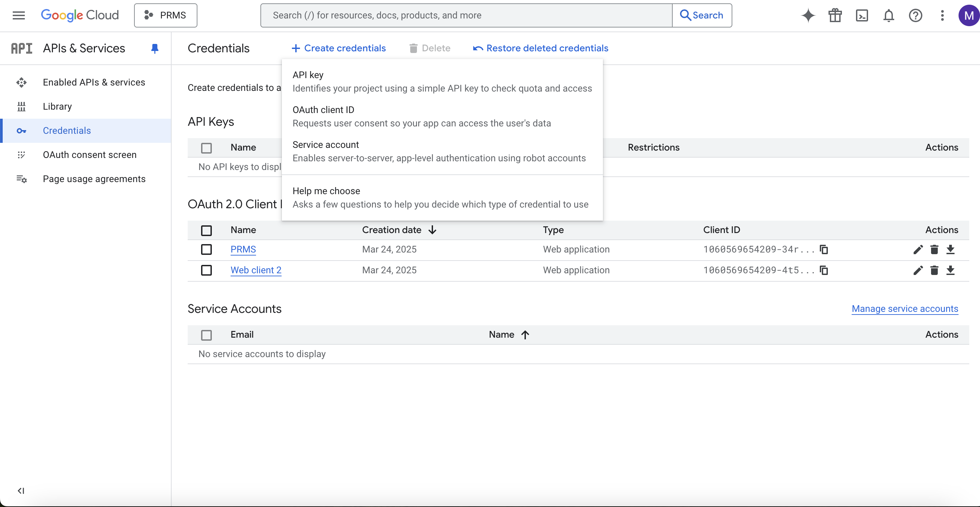Download the PRMS OAuth client JSON
The height and width of the screenshot is (507, 980).
[951, 249]
